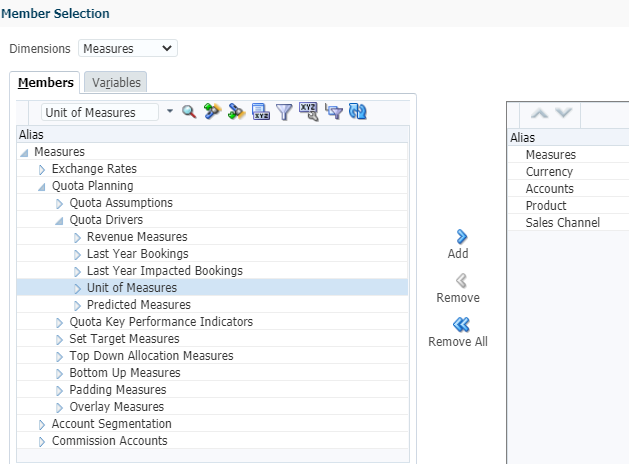Click the move up arrow in selected panel
The image size is (629, 464).
coord(539,113)
